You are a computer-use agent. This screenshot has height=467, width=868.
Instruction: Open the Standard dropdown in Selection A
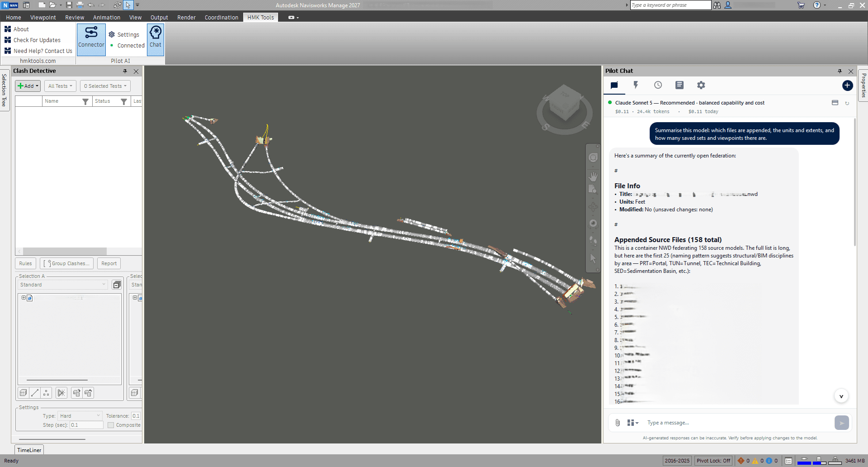coord(63,285)
